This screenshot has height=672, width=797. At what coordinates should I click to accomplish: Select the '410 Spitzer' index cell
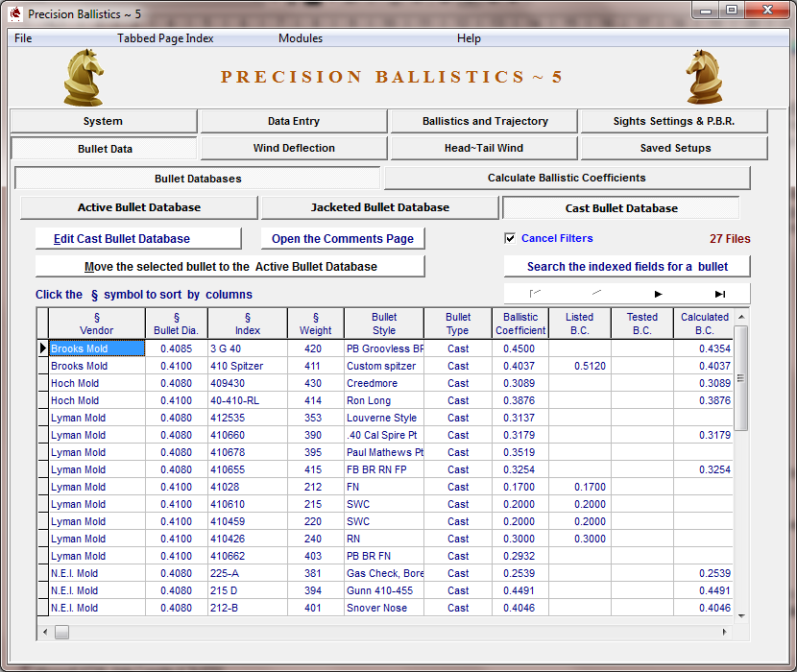coord(248,366)
